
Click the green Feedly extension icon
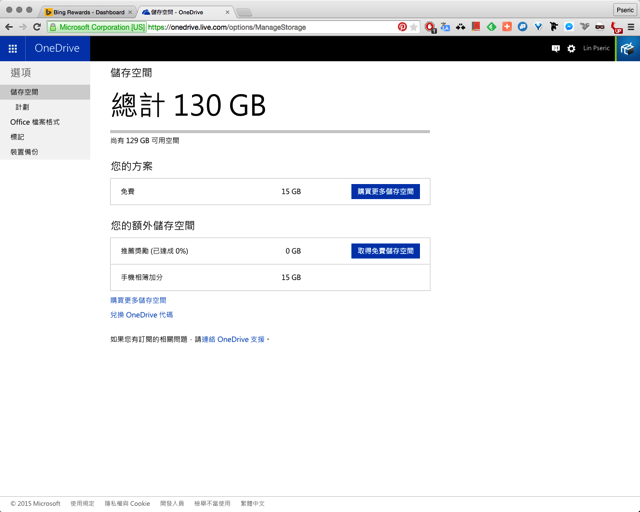tap(491, 27)
